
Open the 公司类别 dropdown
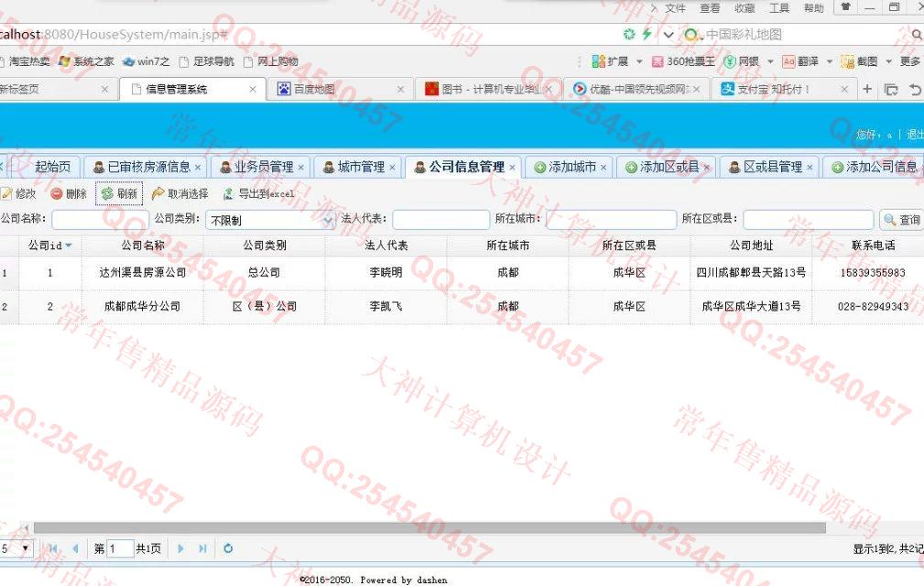tap(327, 221)
